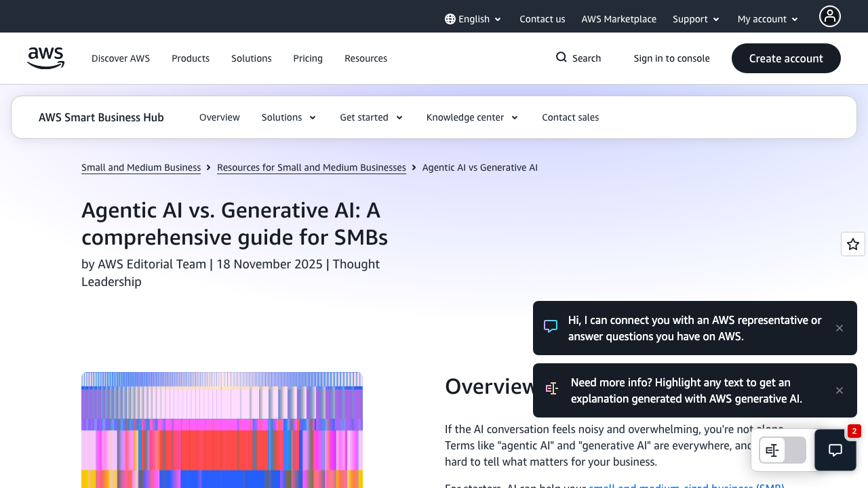Click the globe language icon

[450, 19]
